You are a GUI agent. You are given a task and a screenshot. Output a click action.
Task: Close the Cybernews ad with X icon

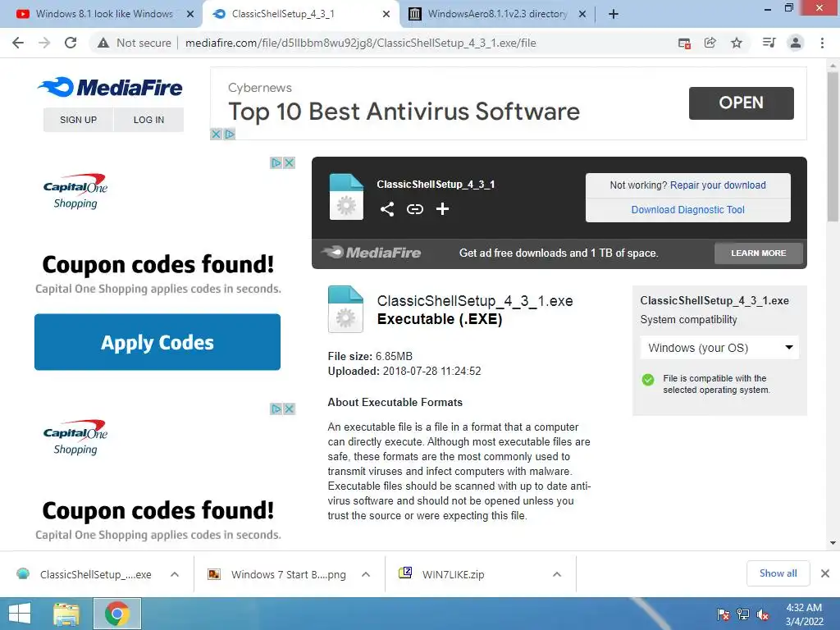coord(216,134)
